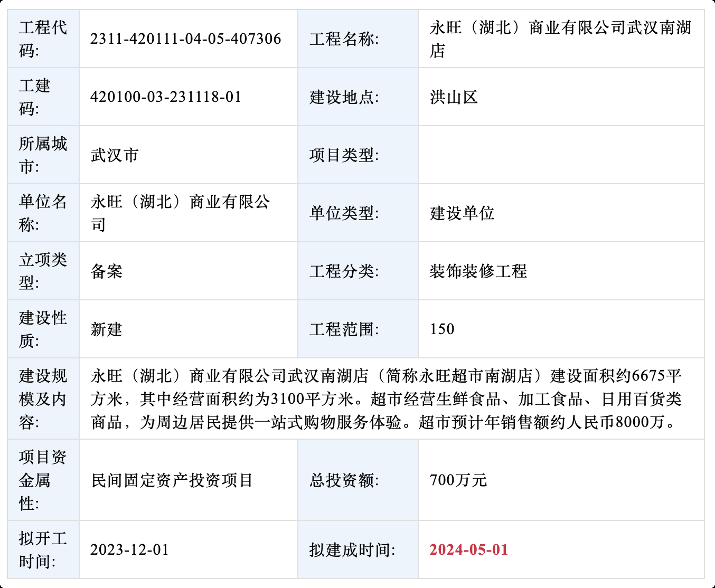Click the value 420100-03-231118-01
This screenshot has width=715, height=588.
click(166, 97)
